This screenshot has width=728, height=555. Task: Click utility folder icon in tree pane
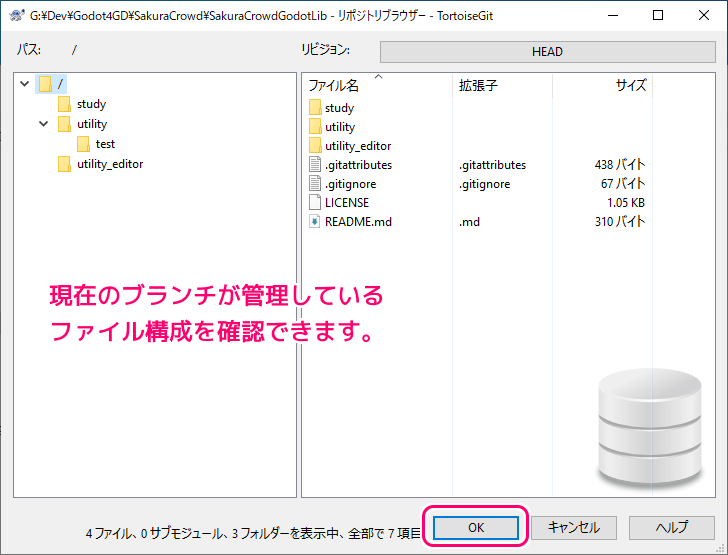coord(65,124)
